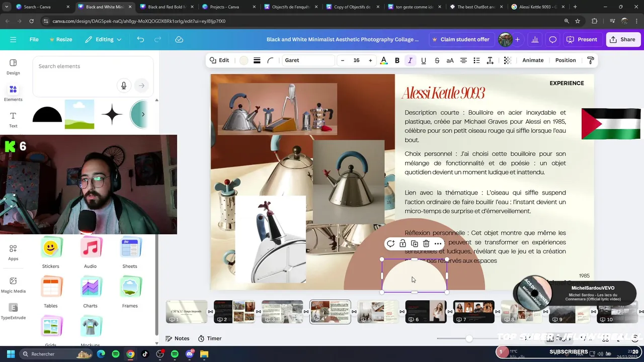Redo the last action
This screenshot has height=362, width=644.
pyautogui.click(x=158, y=39)
